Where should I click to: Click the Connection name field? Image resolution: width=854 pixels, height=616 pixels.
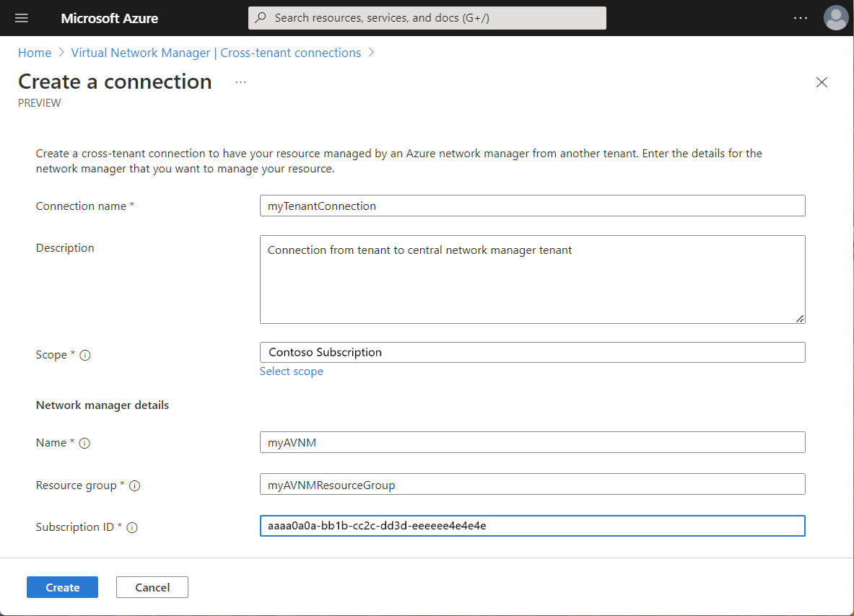[x=532, y=206]
